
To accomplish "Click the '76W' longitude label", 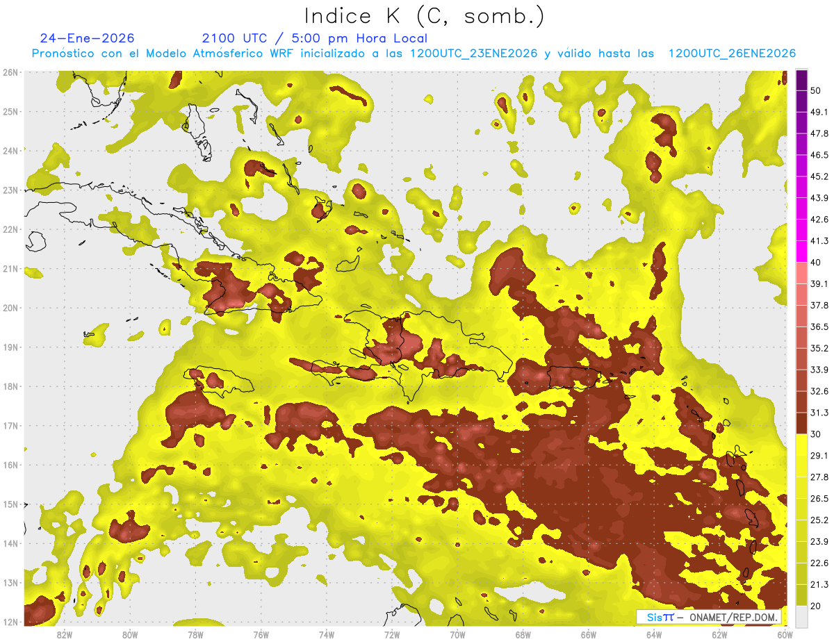I will pos(261,635).
